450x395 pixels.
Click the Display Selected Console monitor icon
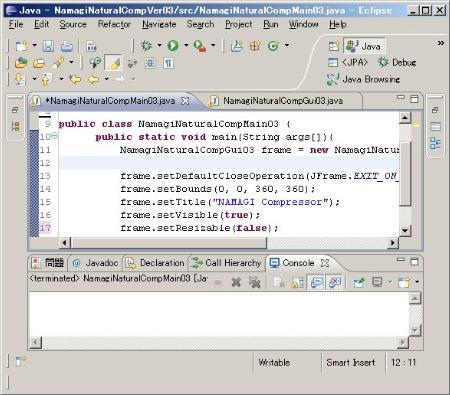pyautogui.click(x=377, y=282)
